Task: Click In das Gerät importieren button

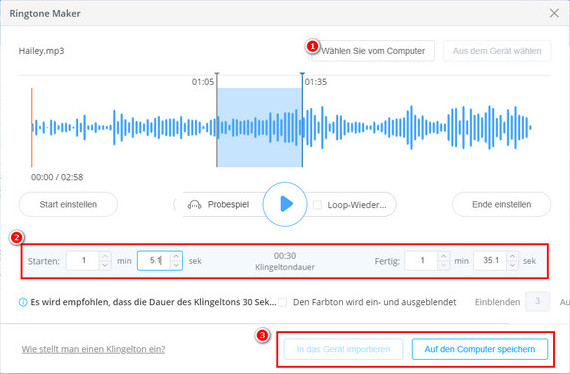Action: (343, 349)
